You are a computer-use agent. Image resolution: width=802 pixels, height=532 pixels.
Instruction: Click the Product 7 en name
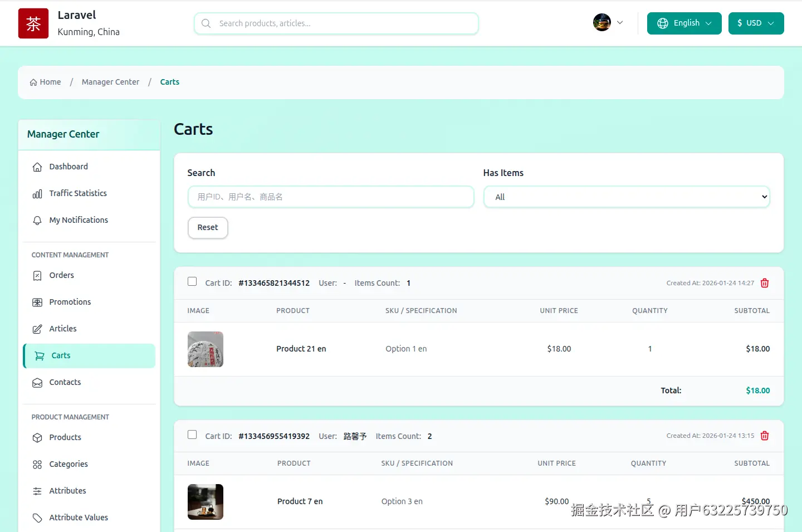point(300,501)
